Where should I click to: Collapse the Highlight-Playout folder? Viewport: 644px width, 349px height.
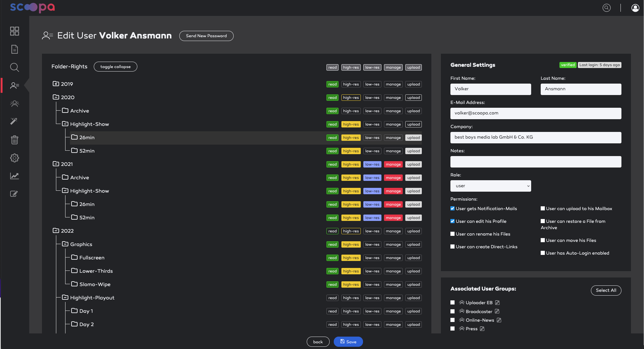65,298
